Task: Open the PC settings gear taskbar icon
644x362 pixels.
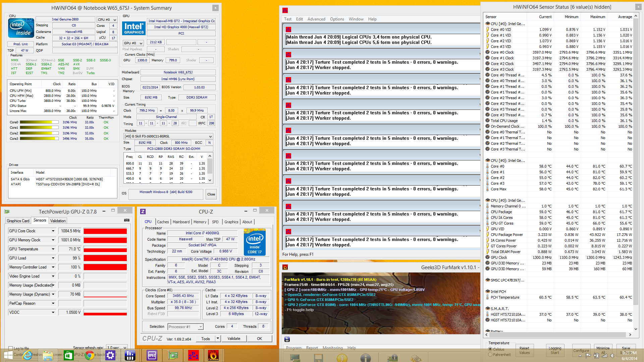Action: [110, 355]
